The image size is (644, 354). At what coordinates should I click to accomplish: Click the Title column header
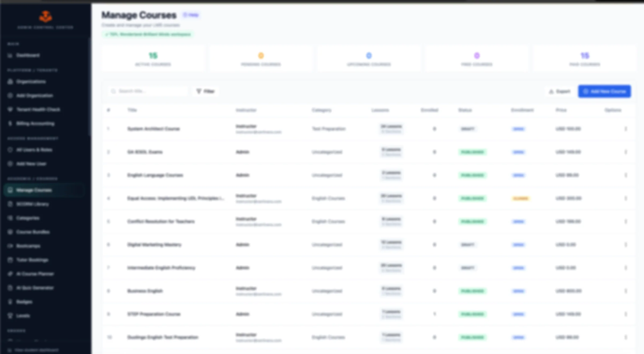(x=132, y=110)
